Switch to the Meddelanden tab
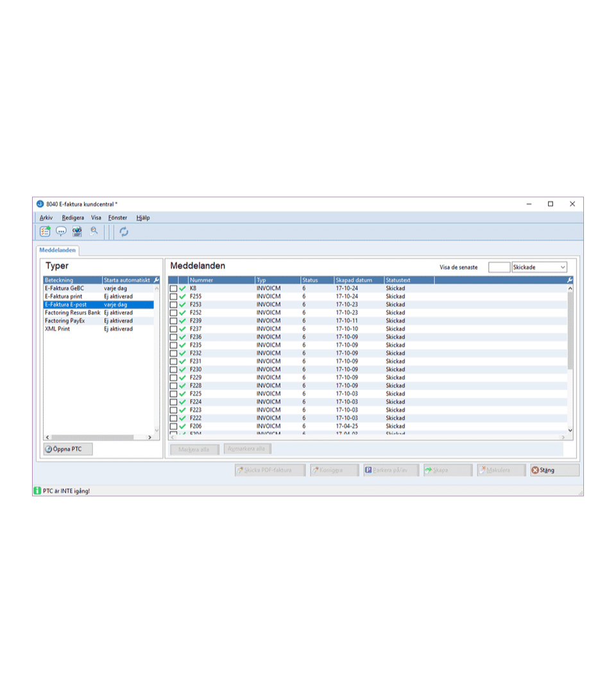This screenshot has width=616, height=693. pos(58,250)
